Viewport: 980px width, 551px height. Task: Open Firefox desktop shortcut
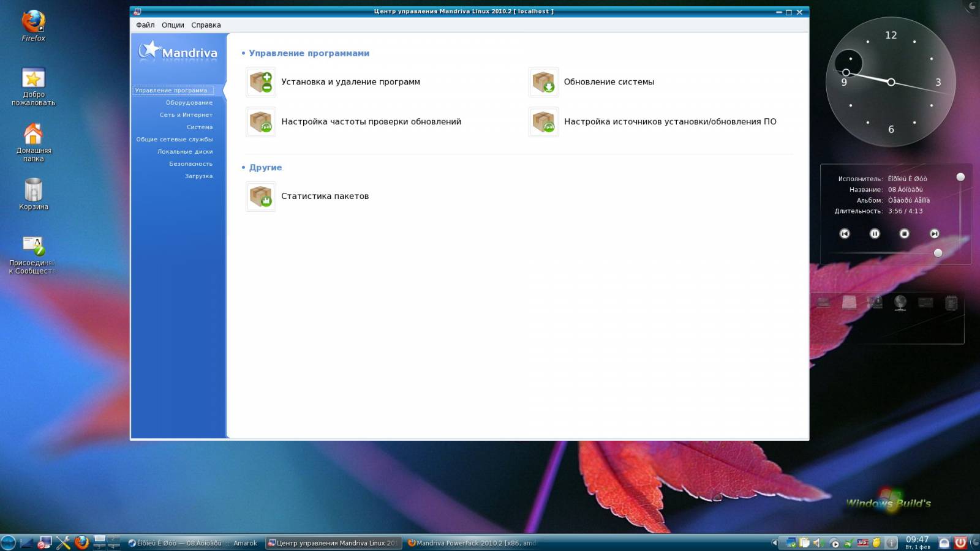pos(33,26)
